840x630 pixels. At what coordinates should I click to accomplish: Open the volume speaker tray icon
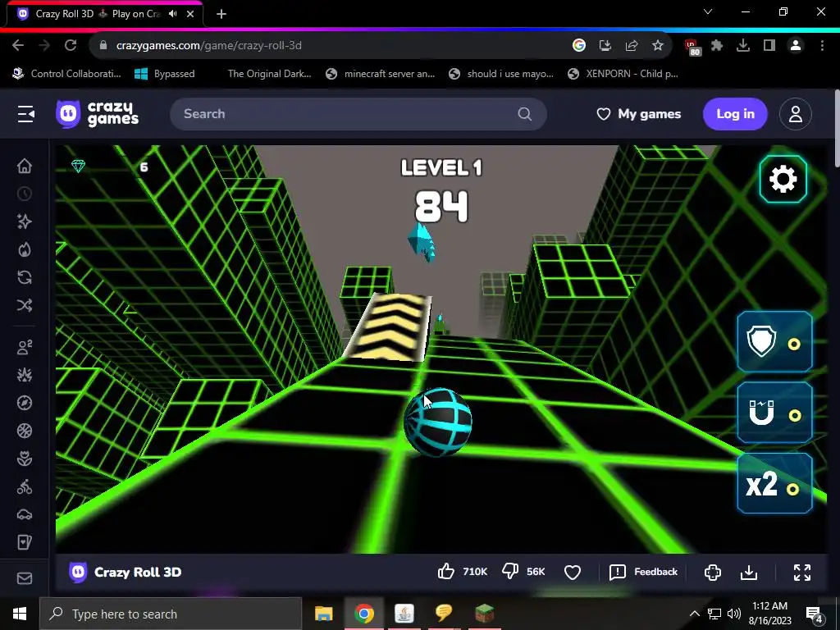point(734,614)
